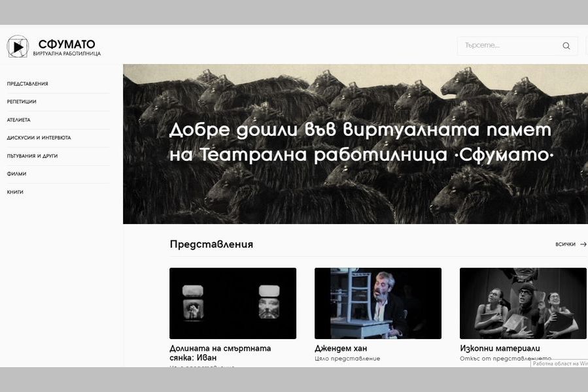Open the КНИГИ menu item
Screen dimensions: 588x392
coord(15,192)
